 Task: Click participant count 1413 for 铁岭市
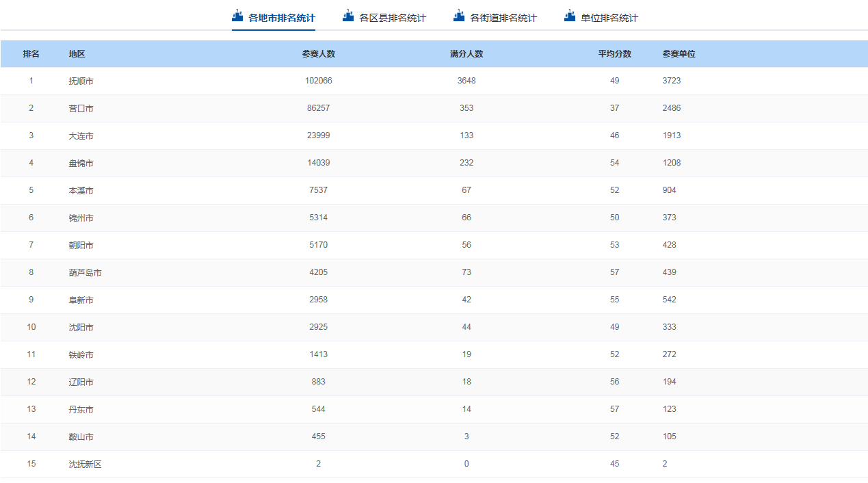319,354
